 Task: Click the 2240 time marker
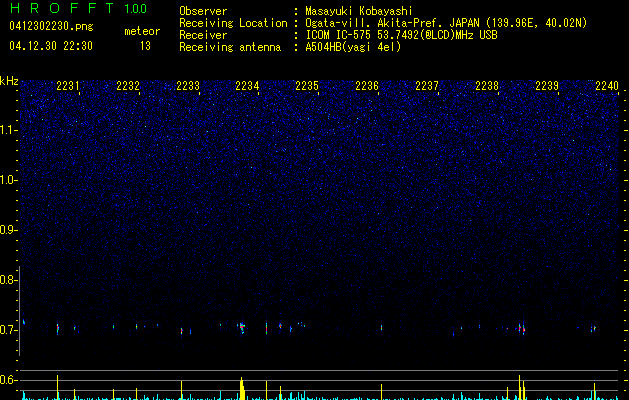607,86
